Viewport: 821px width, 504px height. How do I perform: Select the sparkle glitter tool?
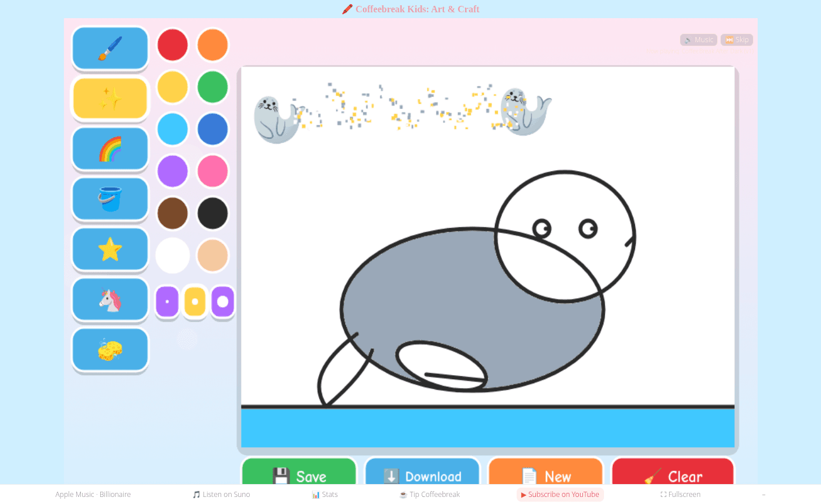point(110,98)
